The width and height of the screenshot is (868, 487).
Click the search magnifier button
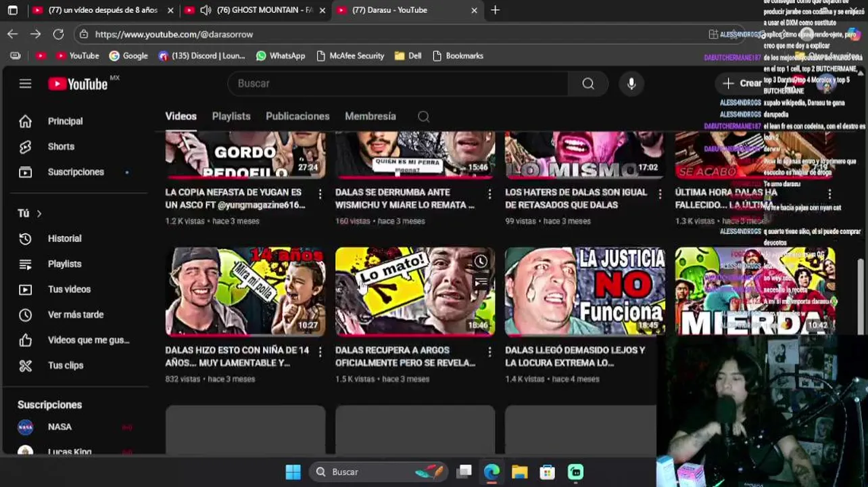pyautogui.click(x=588, y=83)
